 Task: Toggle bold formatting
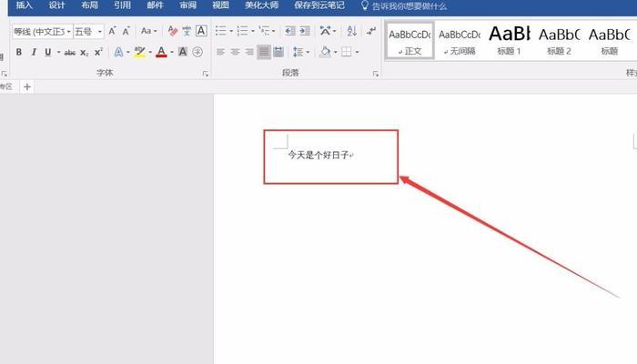pos(19,53)
